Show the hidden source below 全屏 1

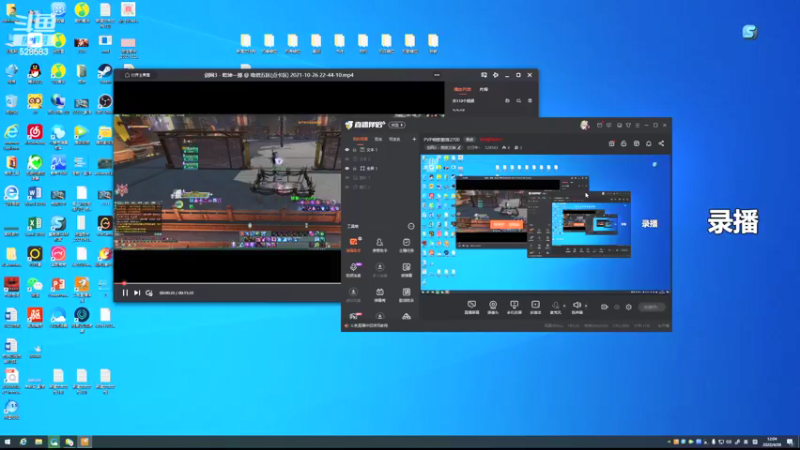coord(347,178)
